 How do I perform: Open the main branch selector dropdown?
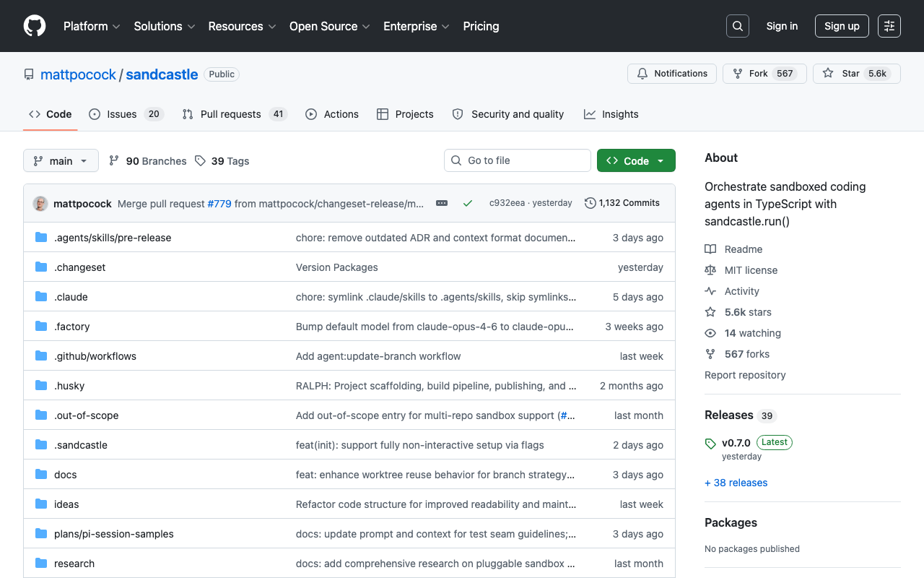click(x=61, y=160)
